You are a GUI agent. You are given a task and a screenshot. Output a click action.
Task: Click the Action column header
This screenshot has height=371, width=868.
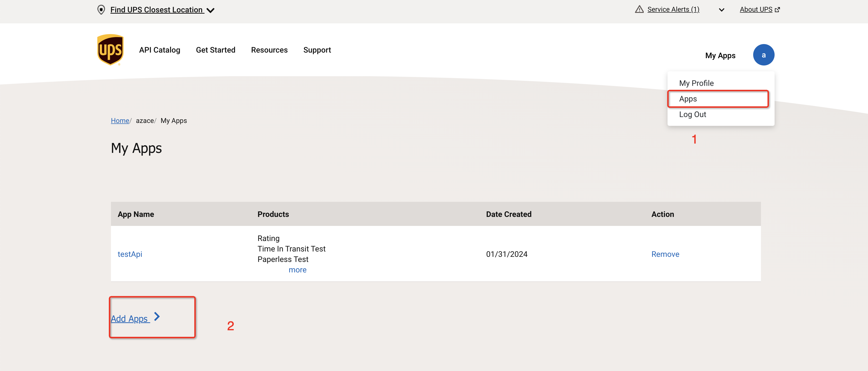click(x=663, y=214)
